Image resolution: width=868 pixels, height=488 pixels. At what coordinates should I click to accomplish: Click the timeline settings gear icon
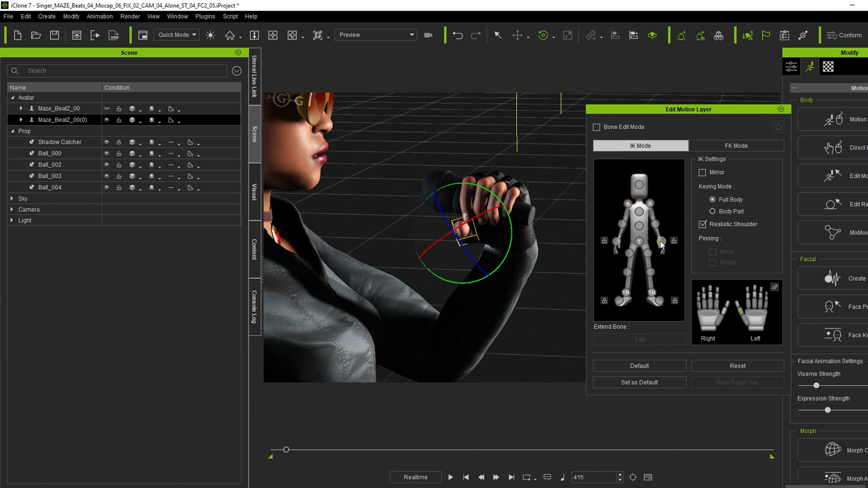[x=633, y=477]
